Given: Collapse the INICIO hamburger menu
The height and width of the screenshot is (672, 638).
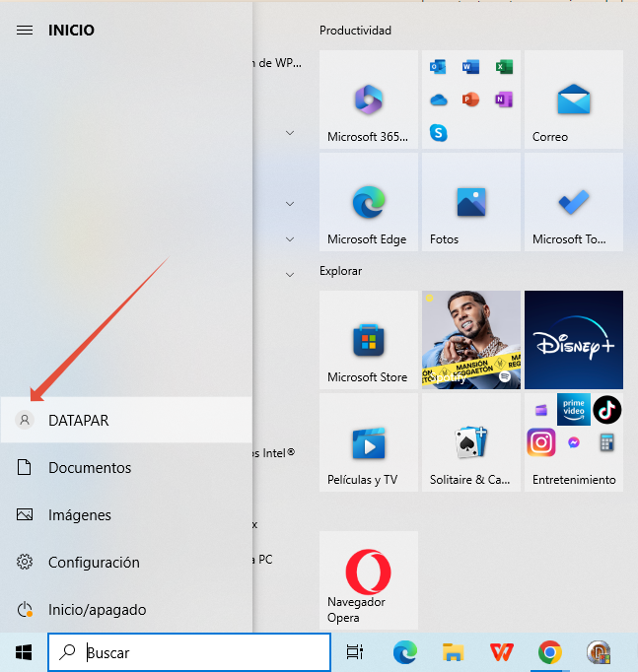Looking at the screenshot, I should (25, 30).
